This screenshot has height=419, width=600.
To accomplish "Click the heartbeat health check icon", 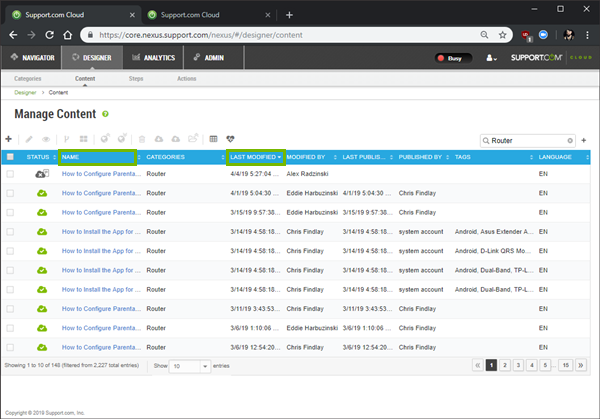I will coord(230,139).
